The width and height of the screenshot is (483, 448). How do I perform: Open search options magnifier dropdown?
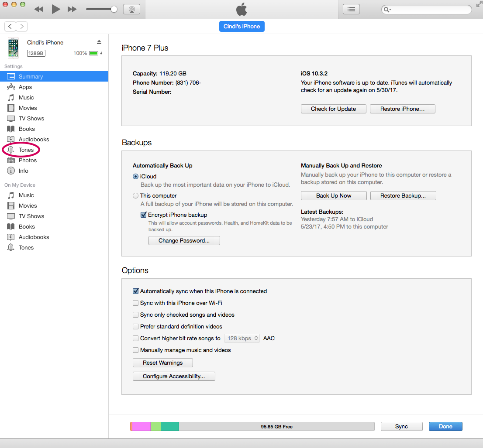(x=387, y=10)
